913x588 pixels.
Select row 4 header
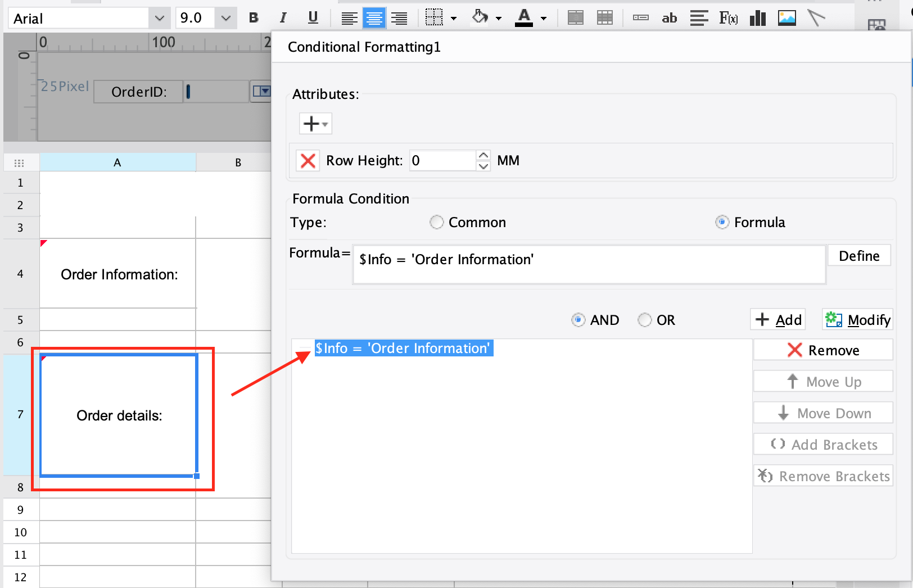pos(21,274)
